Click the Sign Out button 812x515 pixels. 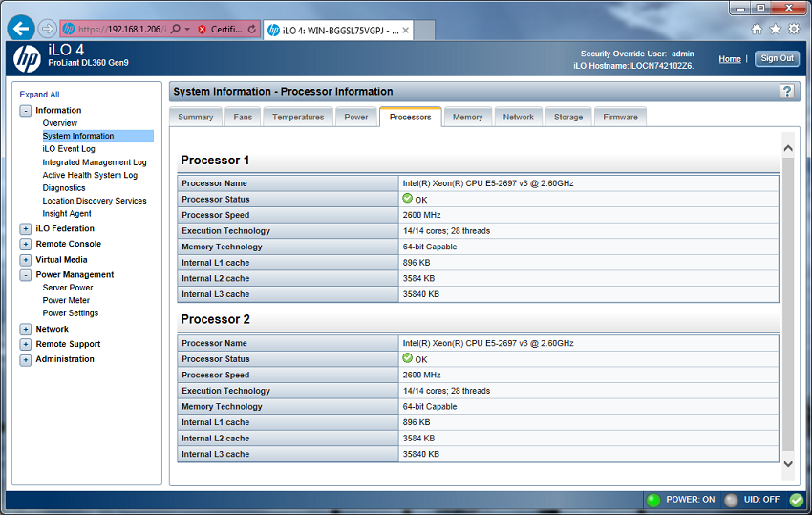[777, 58]
